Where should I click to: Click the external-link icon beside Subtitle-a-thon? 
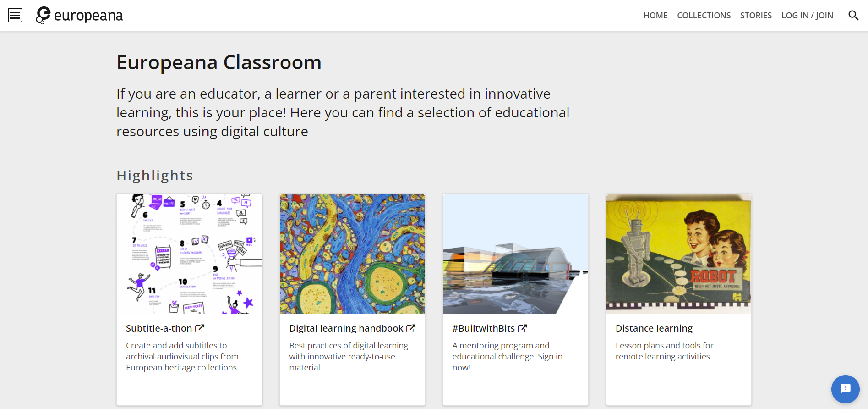(x=200, y=328)
